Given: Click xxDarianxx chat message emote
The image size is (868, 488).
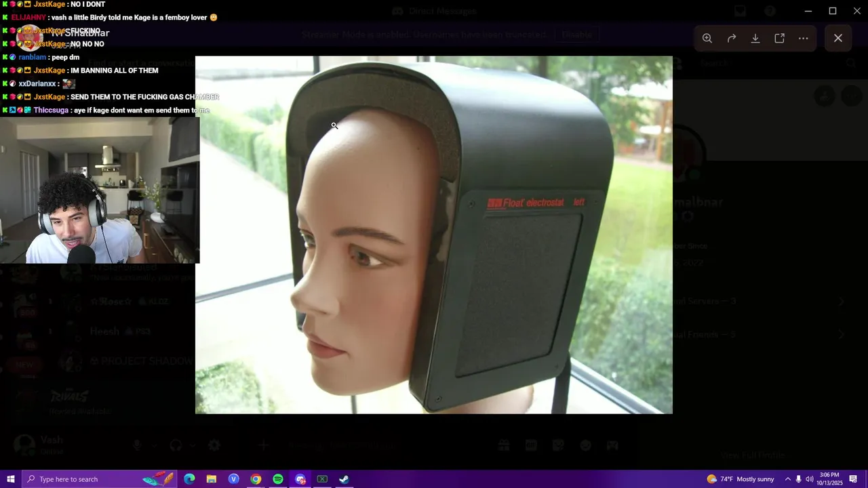Looking at the screenshot, I should tap(69, 83).
